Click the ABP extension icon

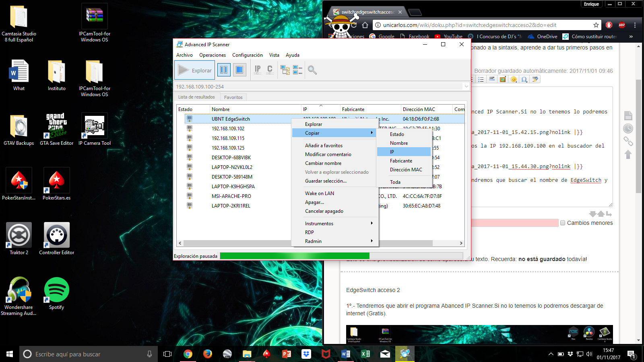click(622, 25)
